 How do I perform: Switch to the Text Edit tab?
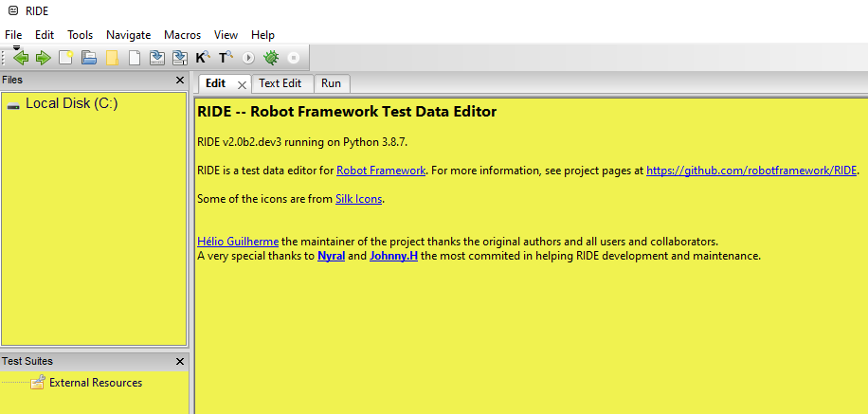click(x=280, y=83)
